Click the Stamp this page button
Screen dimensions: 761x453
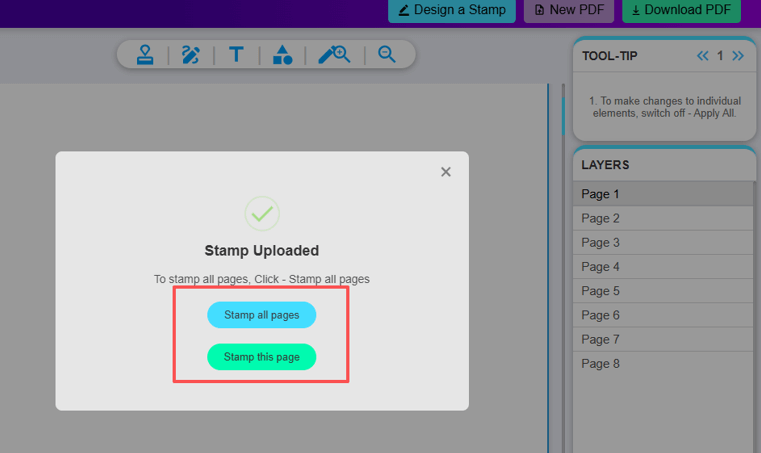click(262, 357)
